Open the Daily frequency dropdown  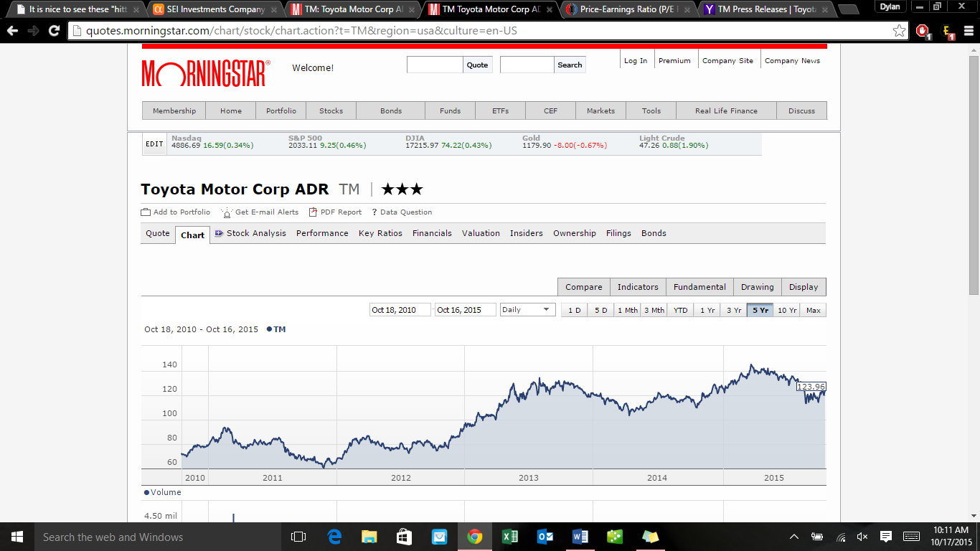pos(528,310)
